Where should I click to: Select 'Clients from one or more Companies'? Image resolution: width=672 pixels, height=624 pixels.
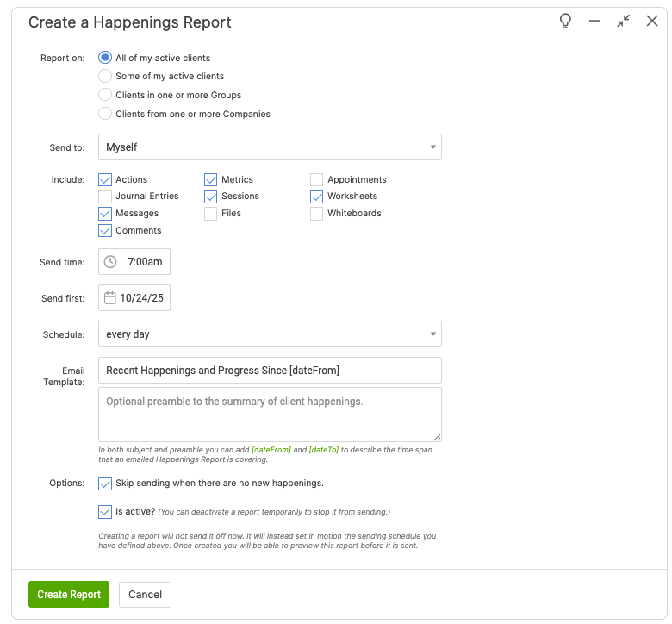[x=105, y=114]
